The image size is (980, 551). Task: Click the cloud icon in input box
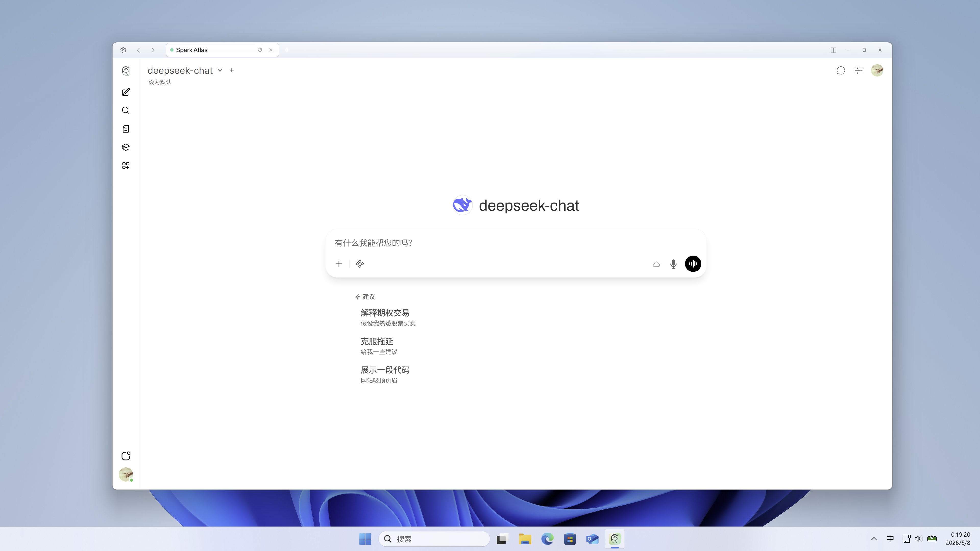(656, 264)
